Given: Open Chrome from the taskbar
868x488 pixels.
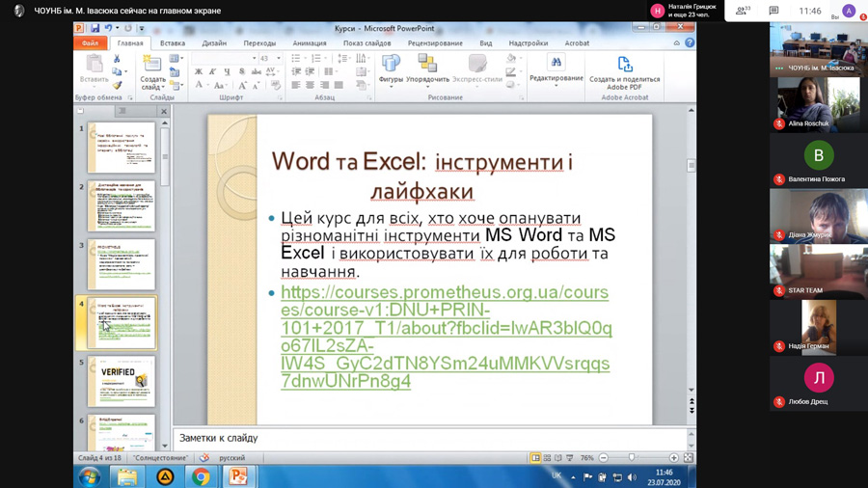Looking at the screenshot, I should (x=201, y=476).
